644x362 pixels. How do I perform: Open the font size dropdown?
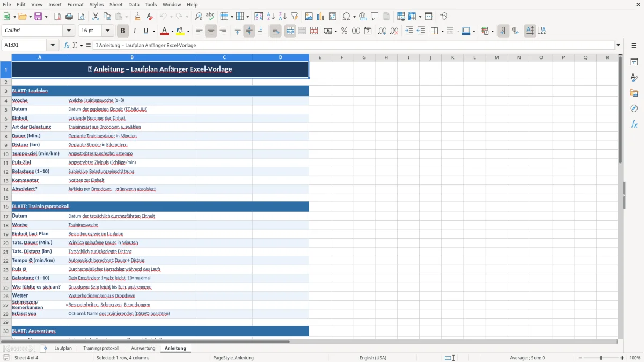[x=108, y=31]
